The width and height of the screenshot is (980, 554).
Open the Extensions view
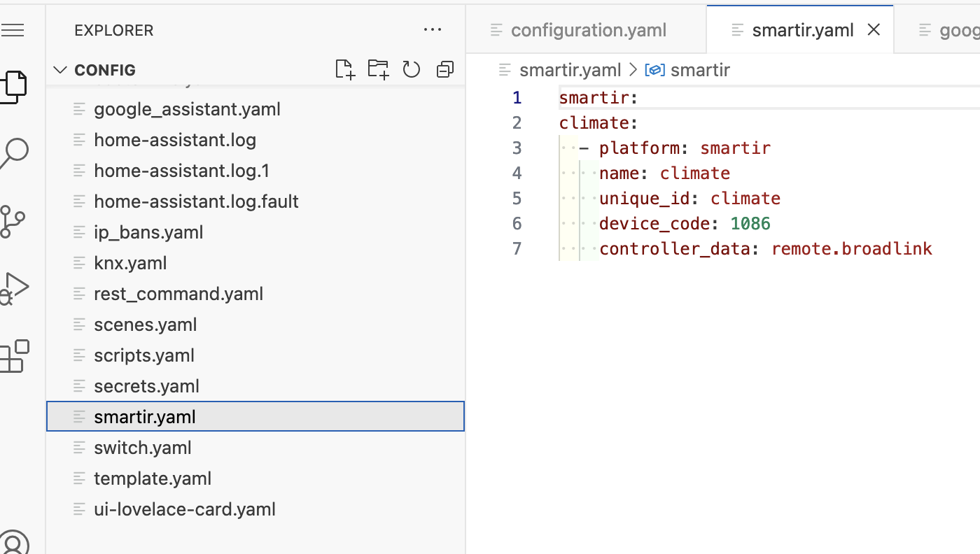tap(14, 356)
